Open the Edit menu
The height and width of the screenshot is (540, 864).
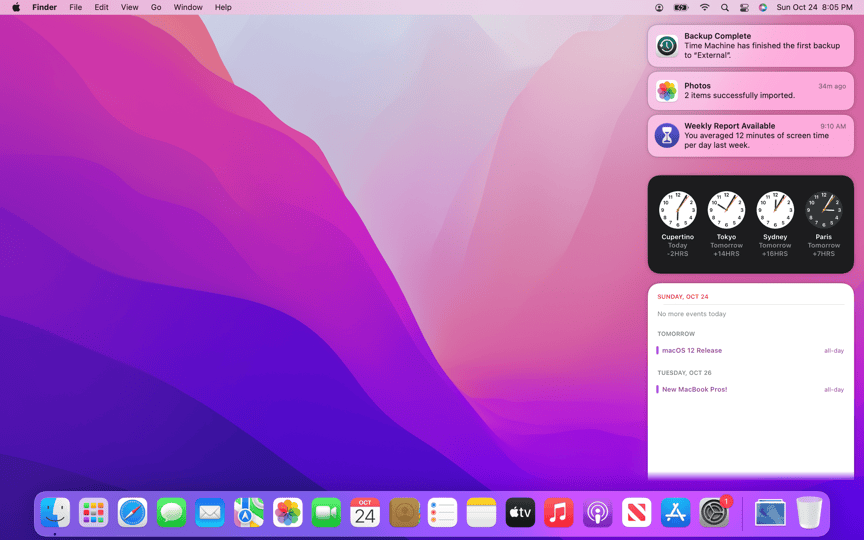[x=101, y=7]
